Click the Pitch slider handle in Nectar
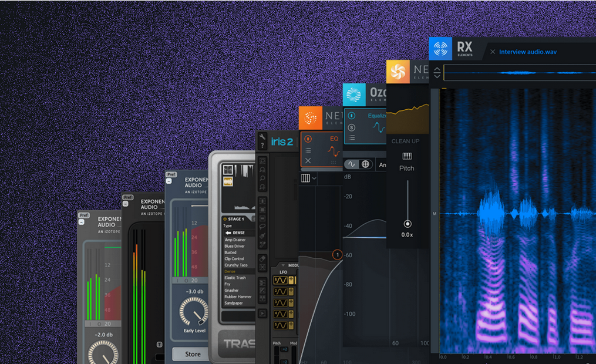Image resolution: width=596 pixels, height=364 pixels. pos(408,224)
